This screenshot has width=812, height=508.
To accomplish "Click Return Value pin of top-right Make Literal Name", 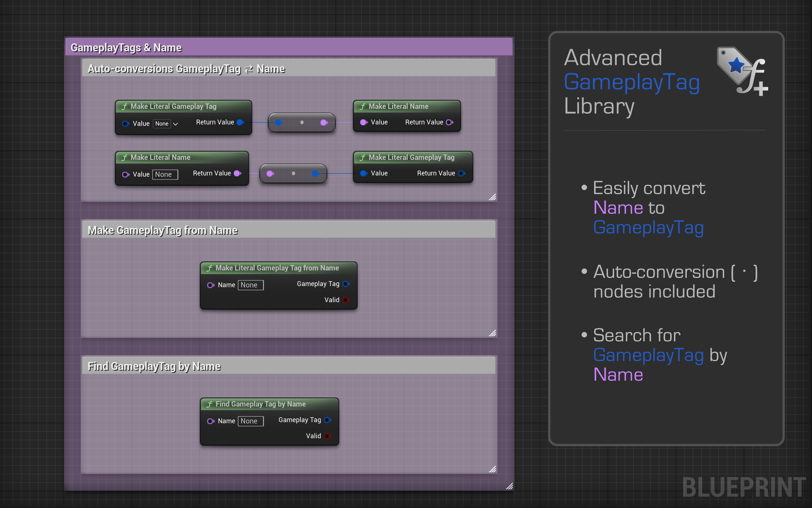I will click(x=449, y=122).
